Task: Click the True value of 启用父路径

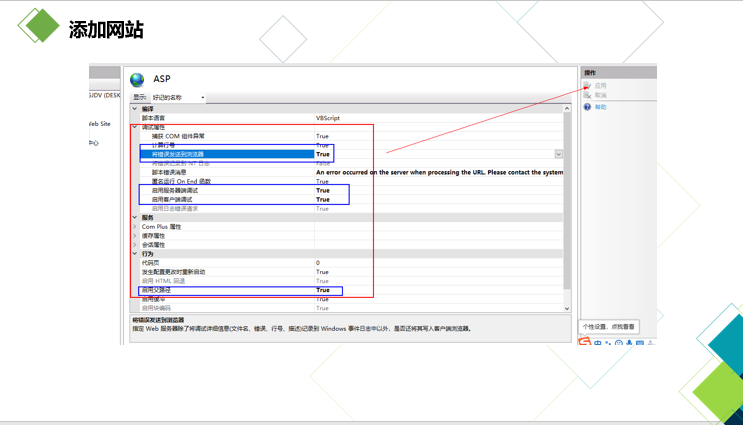Action: click(323, 289)
